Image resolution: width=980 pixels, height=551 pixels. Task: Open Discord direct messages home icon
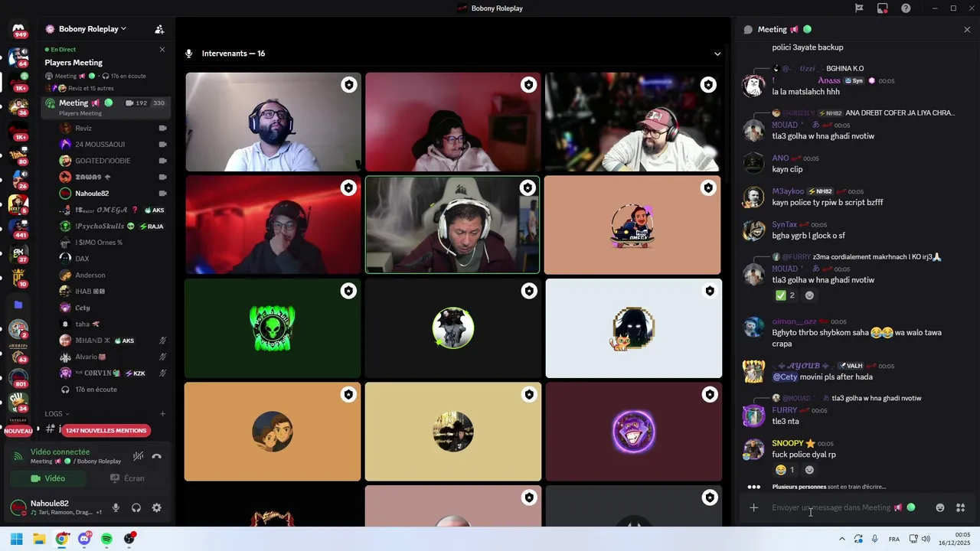click(x=19, y=29)
